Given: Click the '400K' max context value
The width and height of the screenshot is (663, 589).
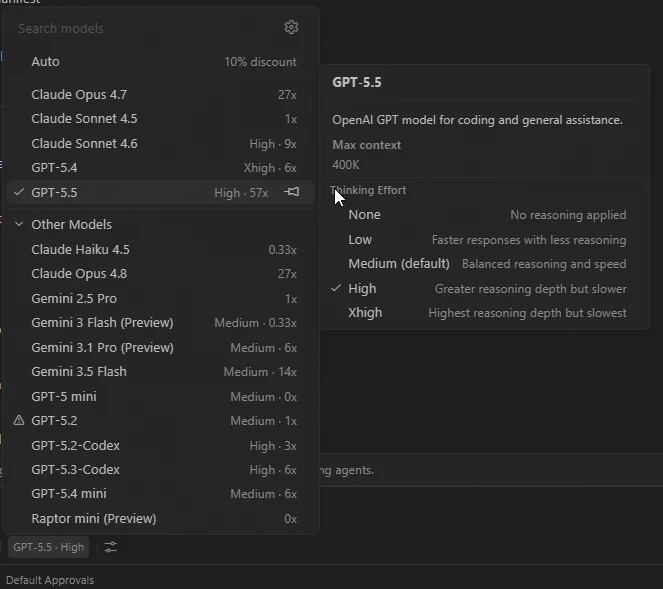Looking at the screenshot, I should click(x=345, y=164).
